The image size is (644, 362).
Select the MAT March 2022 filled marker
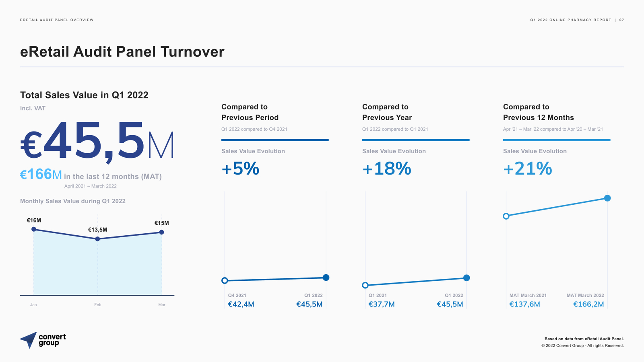pos(607,198)
